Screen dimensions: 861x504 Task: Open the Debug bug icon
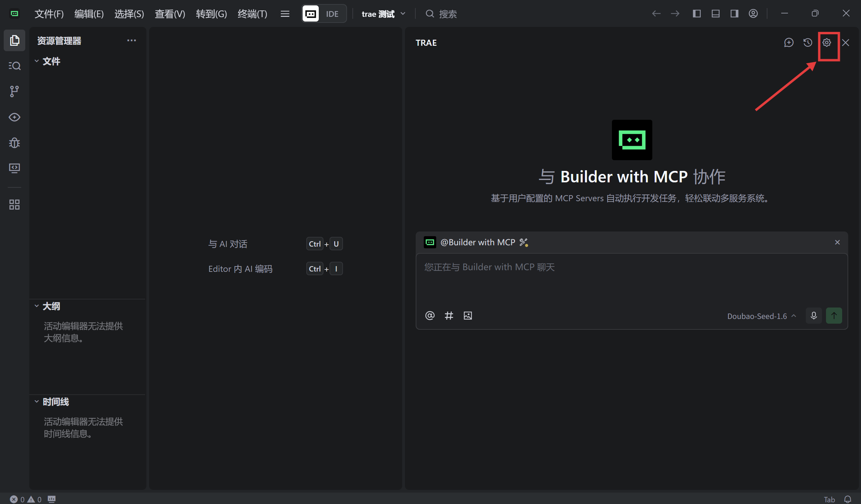click(x=14, y=143)
